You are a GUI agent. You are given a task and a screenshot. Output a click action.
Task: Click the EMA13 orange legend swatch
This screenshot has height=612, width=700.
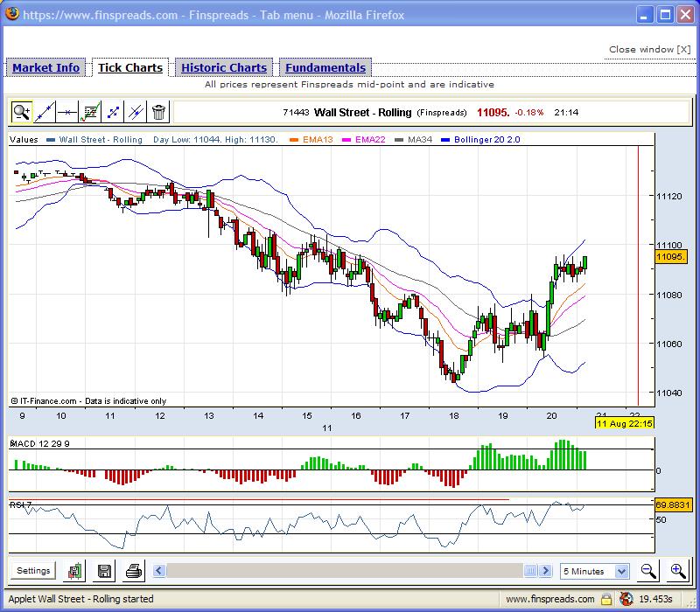(x=295, y=140)
